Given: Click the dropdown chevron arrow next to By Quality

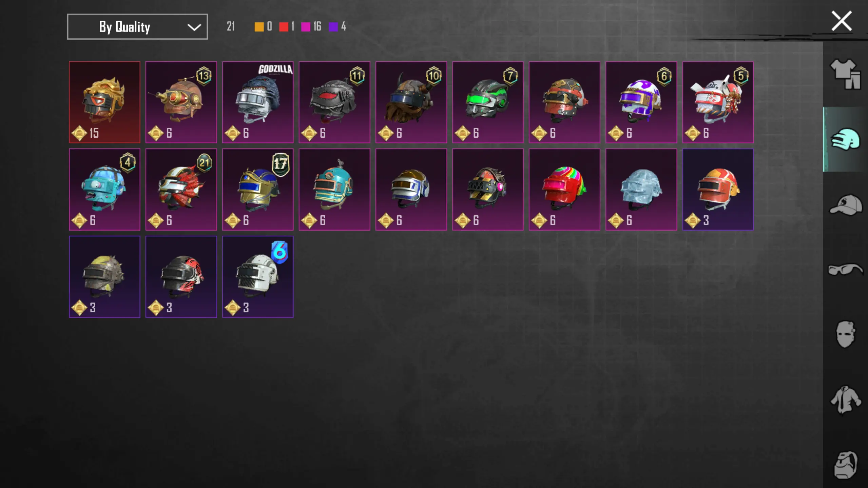Looking at the screenshot, I should 194,27.
